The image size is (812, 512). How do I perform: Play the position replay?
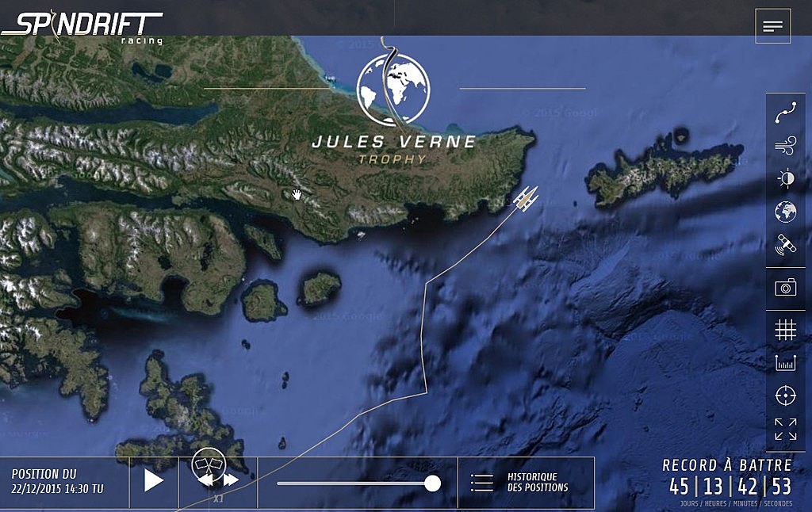(154, 480)
